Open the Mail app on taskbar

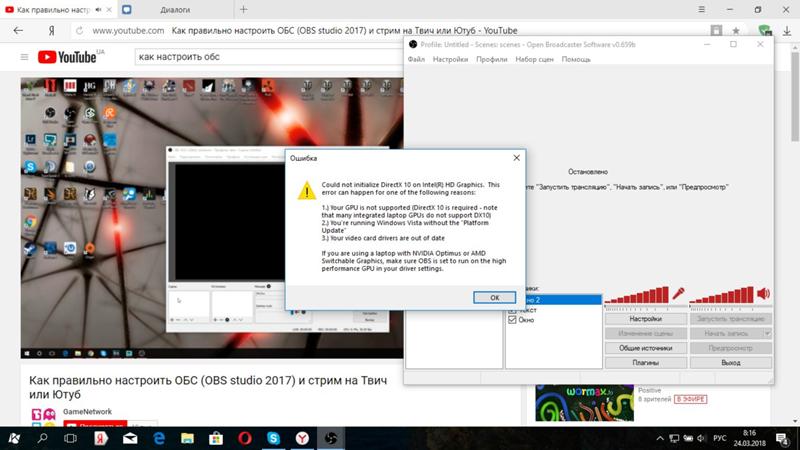coord(130,438)
